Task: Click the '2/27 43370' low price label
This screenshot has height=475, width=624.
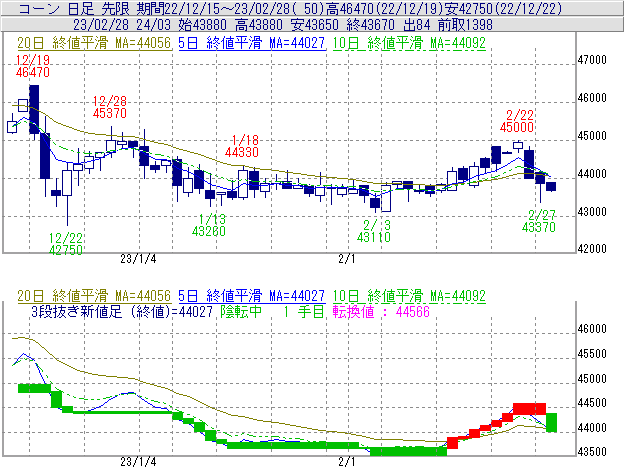Action: (539, 221)
